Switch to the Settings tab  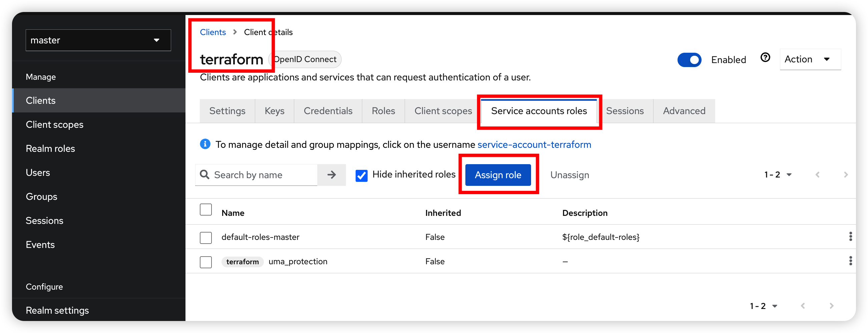tap(227, 111)
